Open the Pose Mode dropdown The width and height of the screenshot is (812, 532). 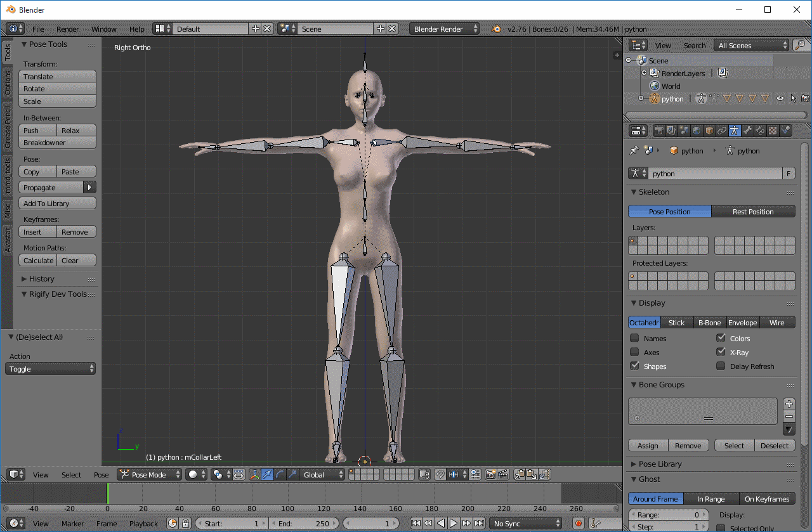149,474
